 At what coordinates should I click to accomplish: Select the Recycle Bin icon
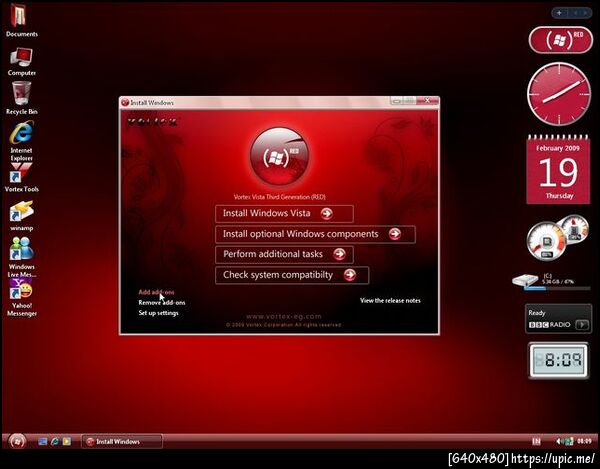coord(21,98)
